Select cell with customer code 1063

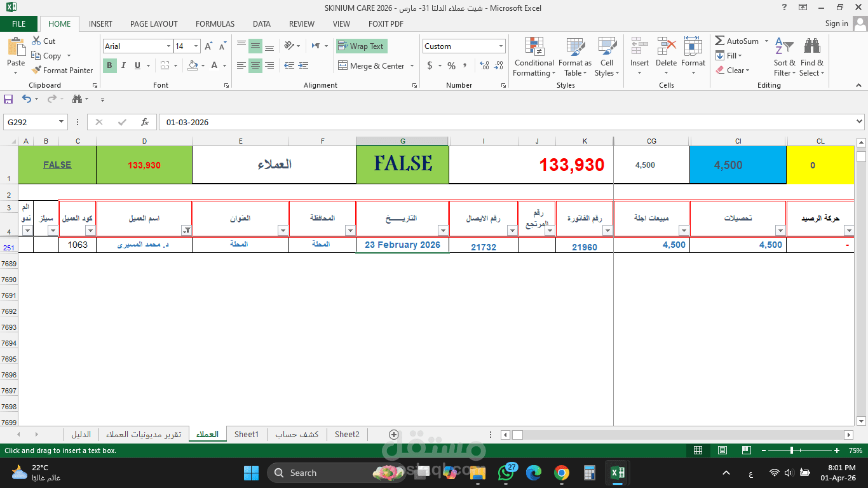[78, 245]
